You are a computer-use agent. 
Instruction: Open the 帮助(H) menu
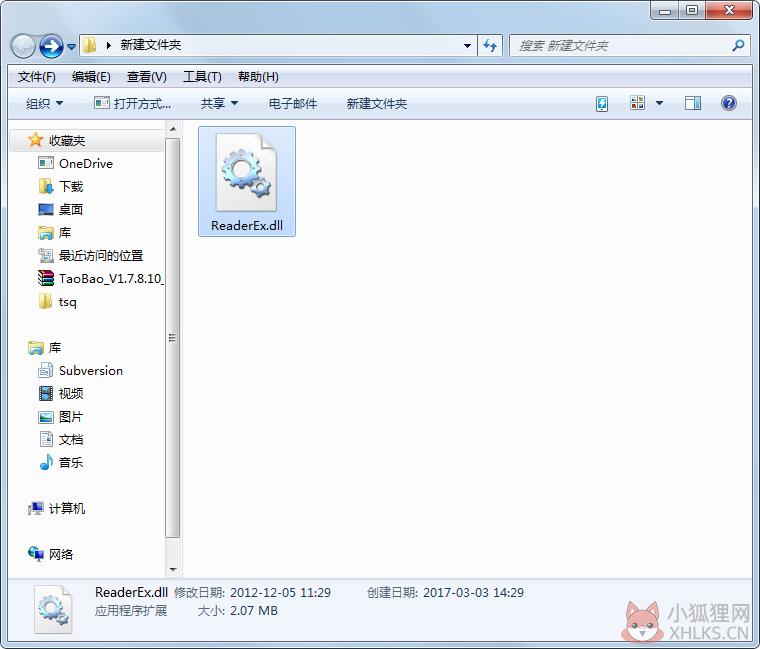click(x=258, y=77)
